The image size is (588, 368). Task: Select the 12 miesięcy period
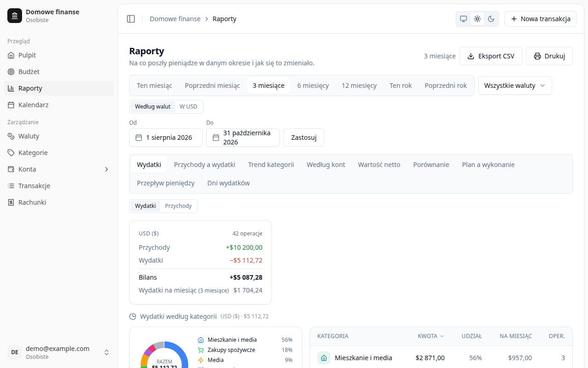coord(359,86)
